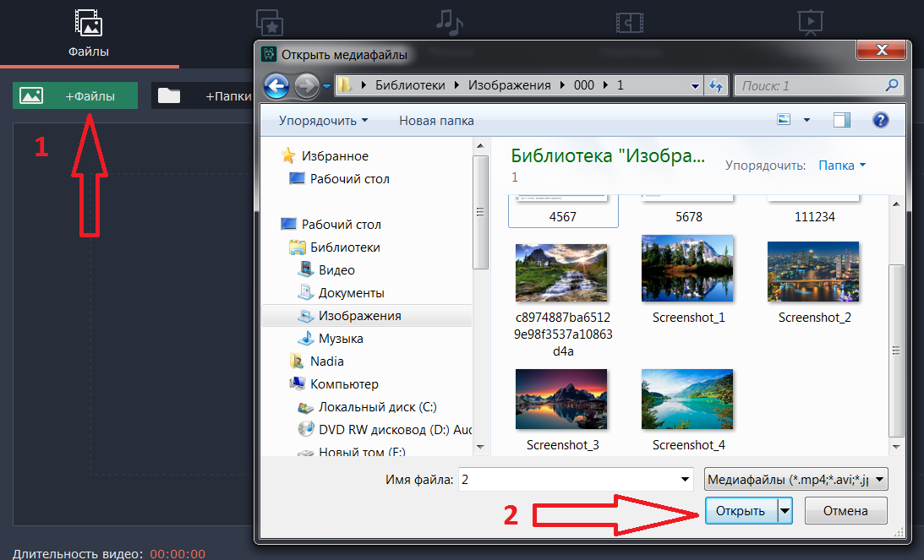Expand the Открыть button split arrow
This screenshot has width=924, height=560.
(785, 510)
